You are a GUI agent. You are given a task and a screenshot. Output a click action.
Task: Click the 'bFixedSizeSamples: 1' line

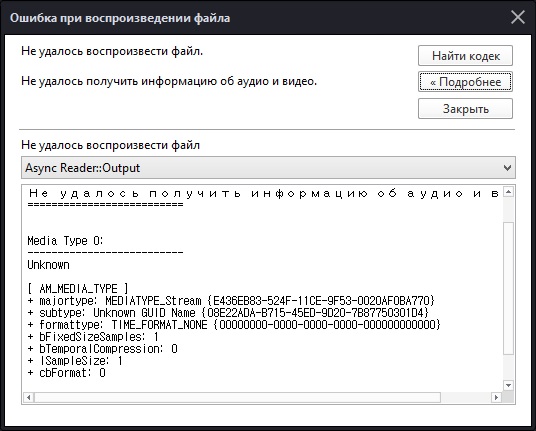(93, 337)
